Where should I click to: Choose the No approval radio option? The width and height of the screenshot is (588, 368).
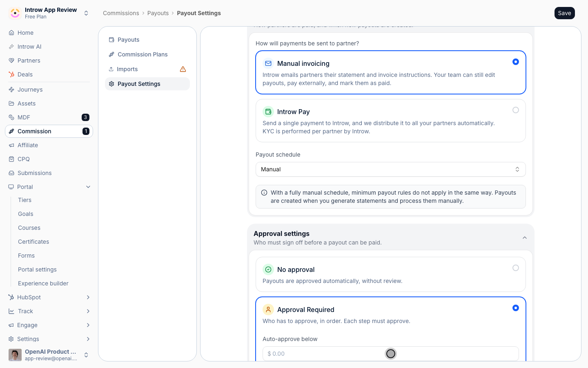(x=516, y=268)
